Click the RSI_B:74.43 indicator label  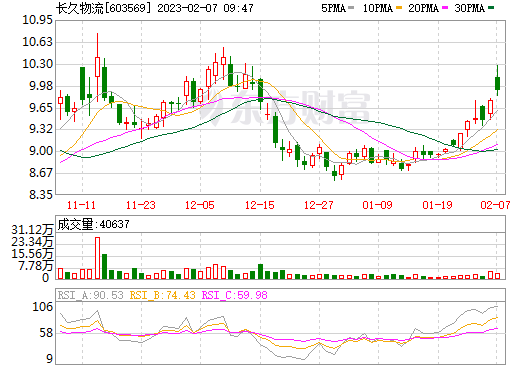[x=162, y=295]
